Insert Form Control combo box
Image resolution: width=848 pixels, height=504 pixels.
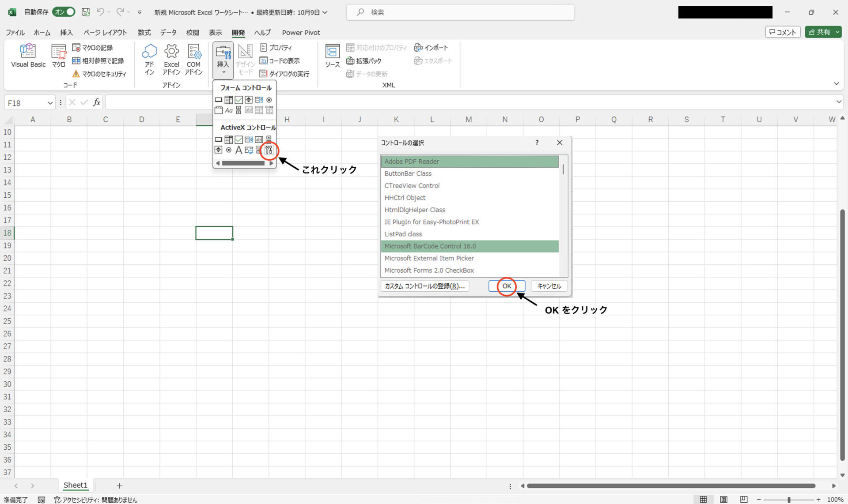229,100
